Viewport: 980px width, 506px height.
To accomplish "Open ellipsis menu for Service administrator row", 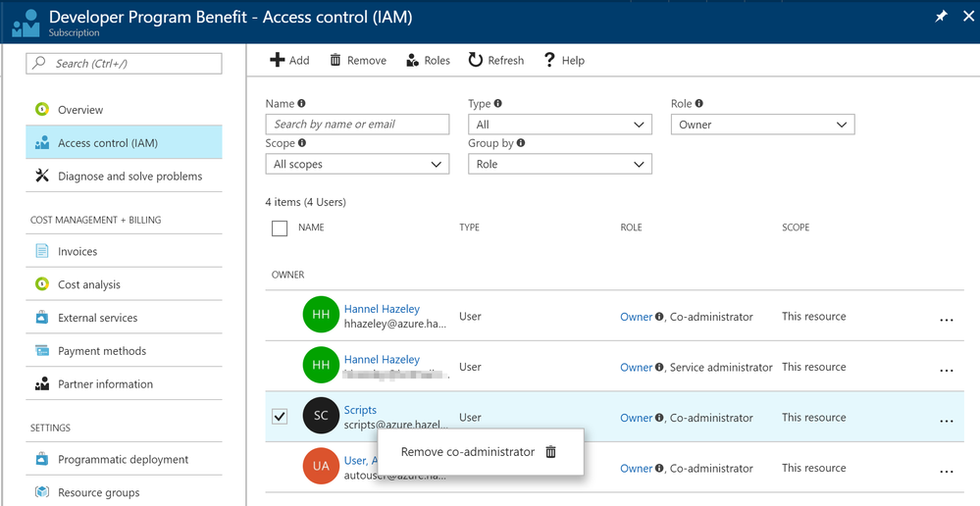I will tap(947, 370).
